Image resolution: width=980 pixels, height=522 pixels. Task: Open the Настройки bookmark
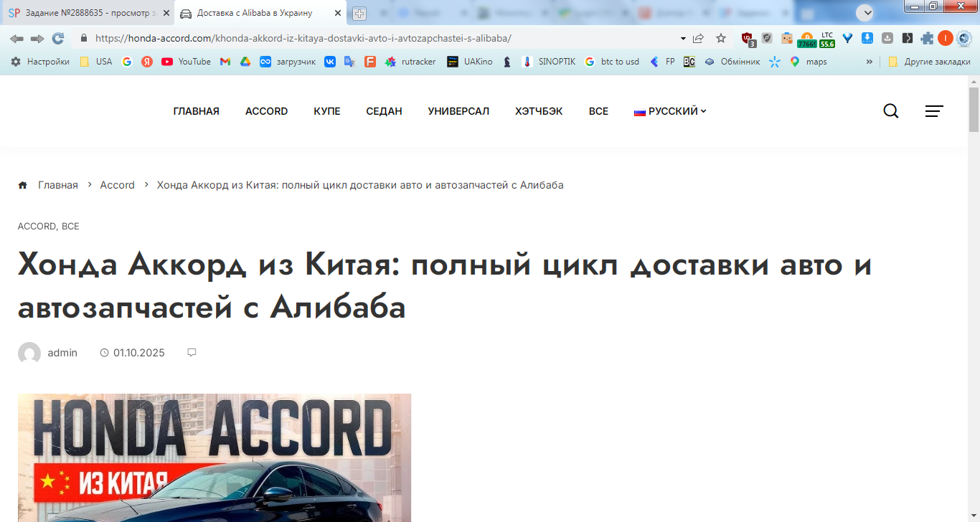tap(40, 62)
